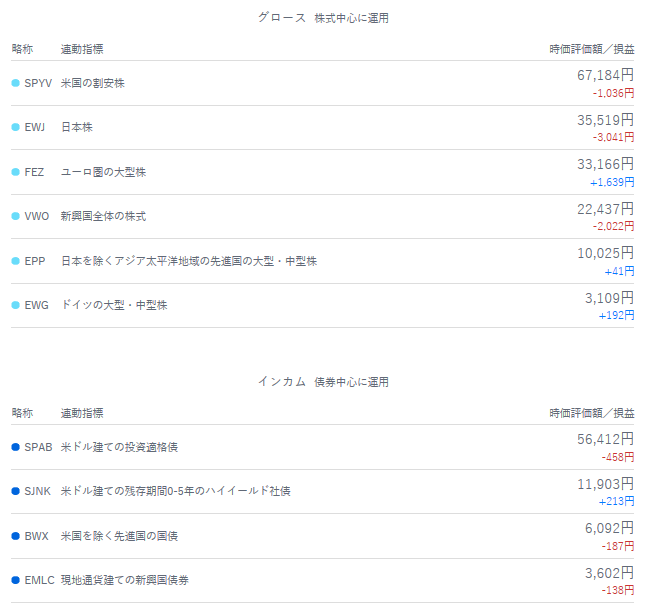Click the 時価評価額/損益 header in growth table
The width and height of the screenshot is (654, 614).
(x=592, y=49)
